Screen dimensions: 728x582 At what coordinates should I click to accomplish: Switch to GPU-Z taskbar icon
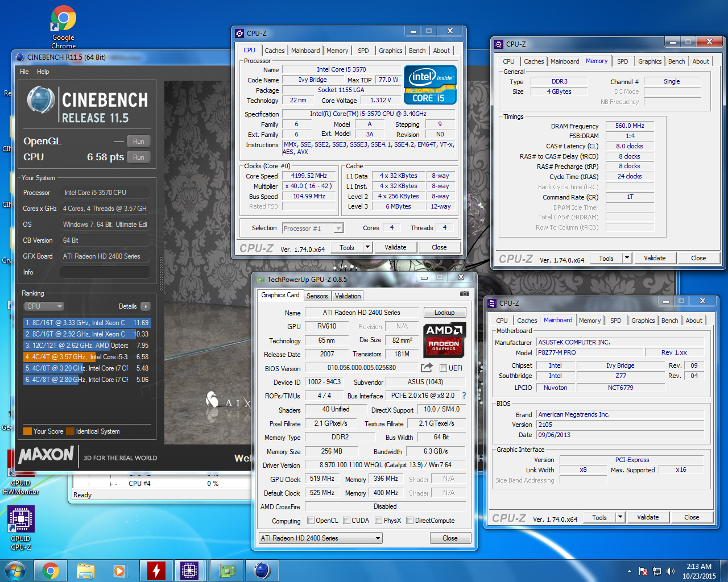[x=227, y=571]
